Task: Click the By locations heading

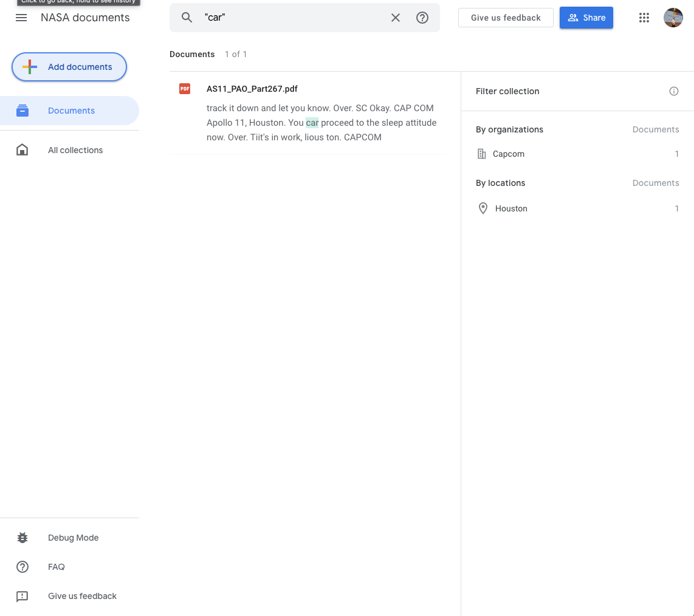Action: (x=500, y=183)
